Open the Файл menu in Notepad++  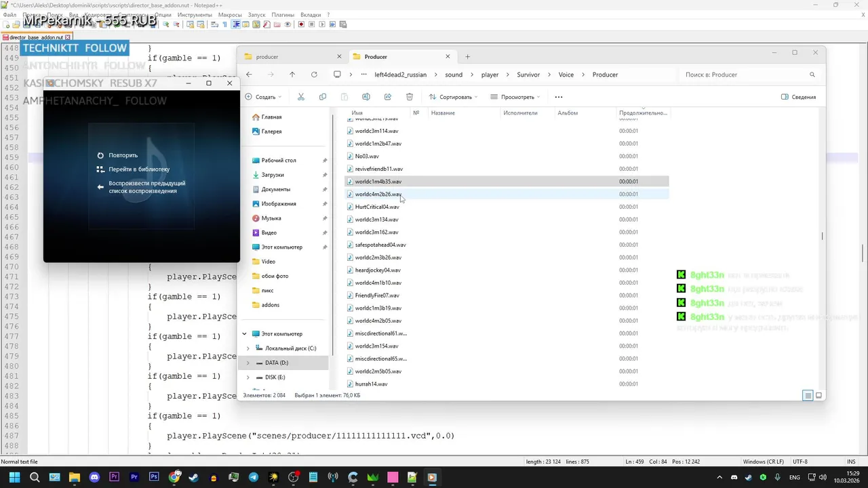[9, 14]
